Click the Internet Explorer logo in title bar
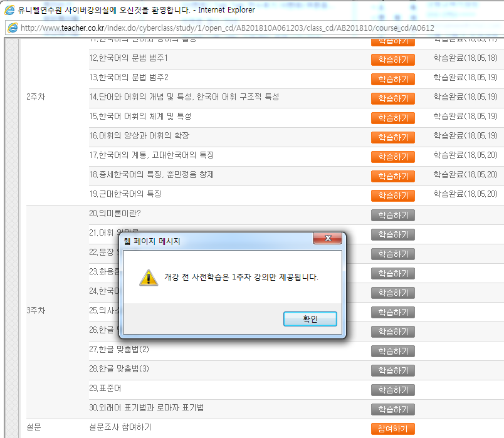 coord(9,9)
